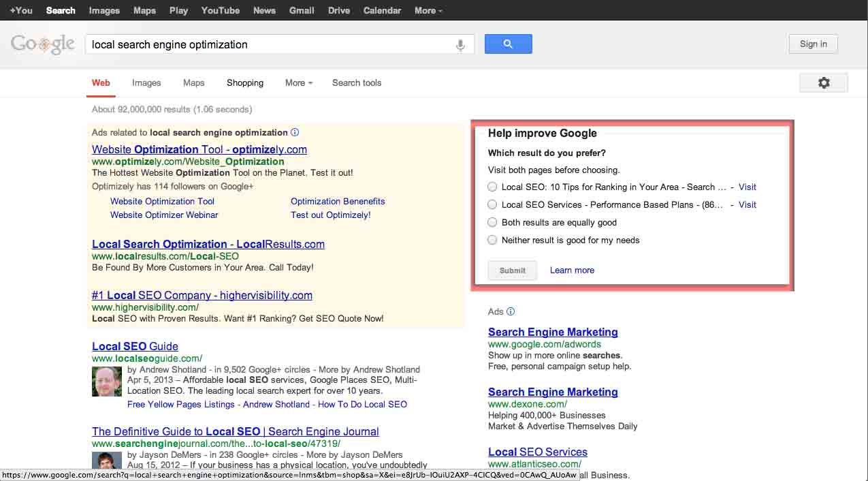Open '#1 Local SEO Company - highervisibility.com' ad
Image resolution: width=868 pixels, height=481 pixels.
click(x=202, y=295)
